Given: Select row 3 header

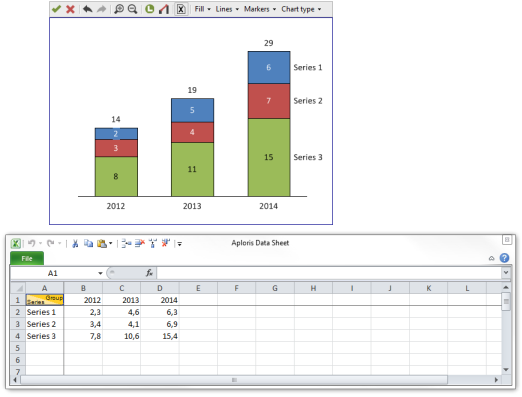Looking at the screenshot, I should (x=18, y=324).
